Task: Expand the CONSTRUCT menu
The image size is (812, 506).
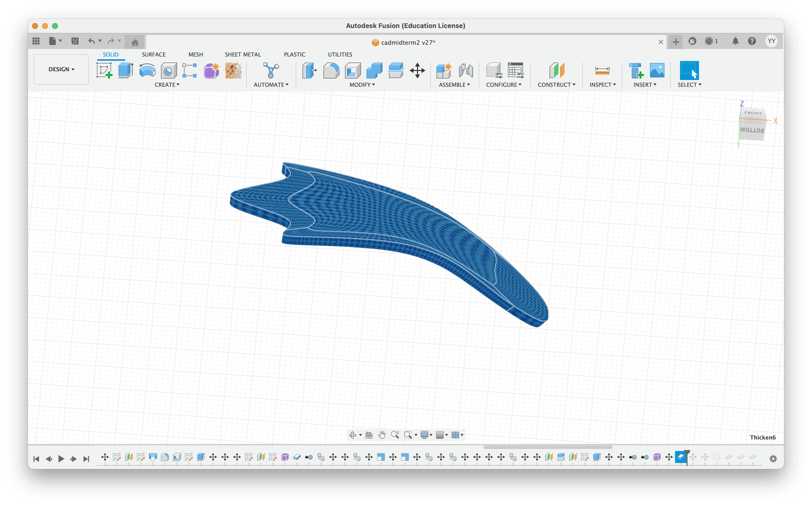Action: [556, 85]
